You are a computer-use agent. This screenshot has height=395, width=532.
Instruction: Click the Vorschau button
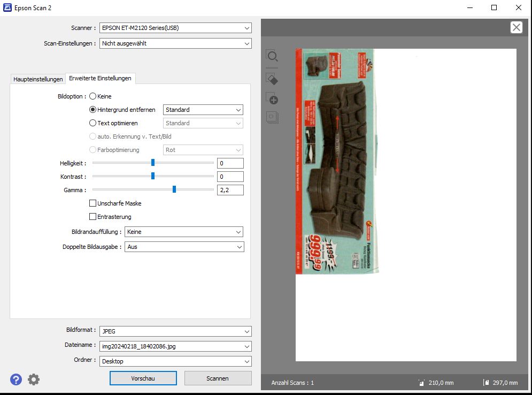(x=143, y=378)
